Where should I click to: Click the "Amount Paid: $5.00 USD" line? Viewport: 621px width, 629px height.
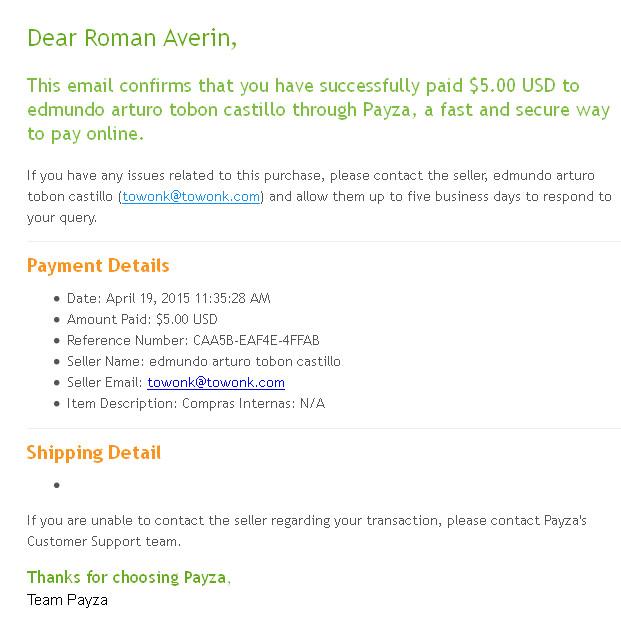point(142,320)
